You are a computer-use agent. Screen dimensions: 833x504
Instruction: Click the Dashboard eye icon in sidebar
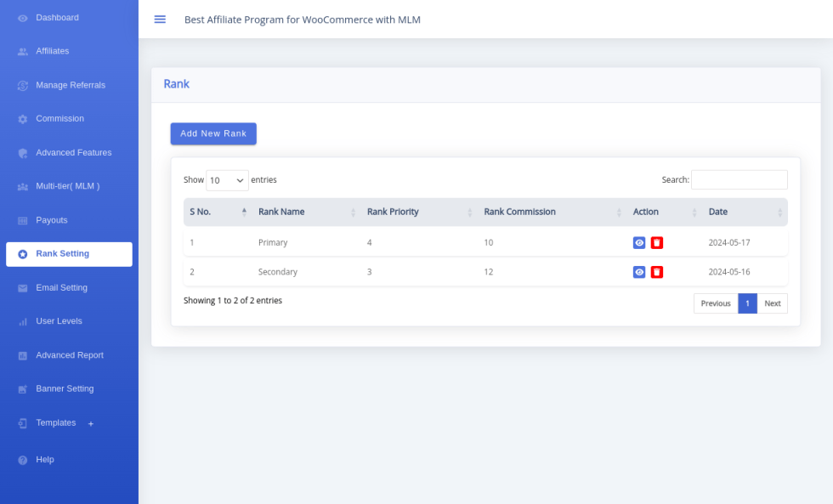[x=23, y=18]
